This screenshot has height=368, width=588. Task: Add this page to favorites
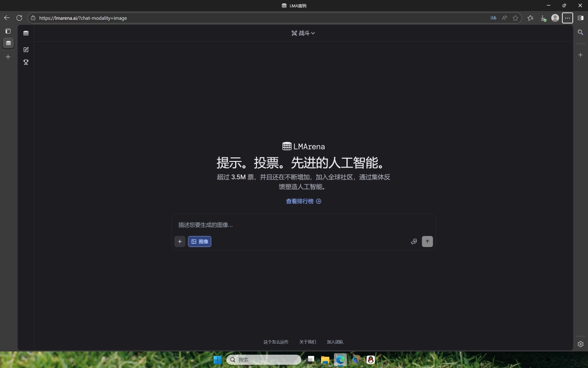pyautogui.click(x=515, y=18)
